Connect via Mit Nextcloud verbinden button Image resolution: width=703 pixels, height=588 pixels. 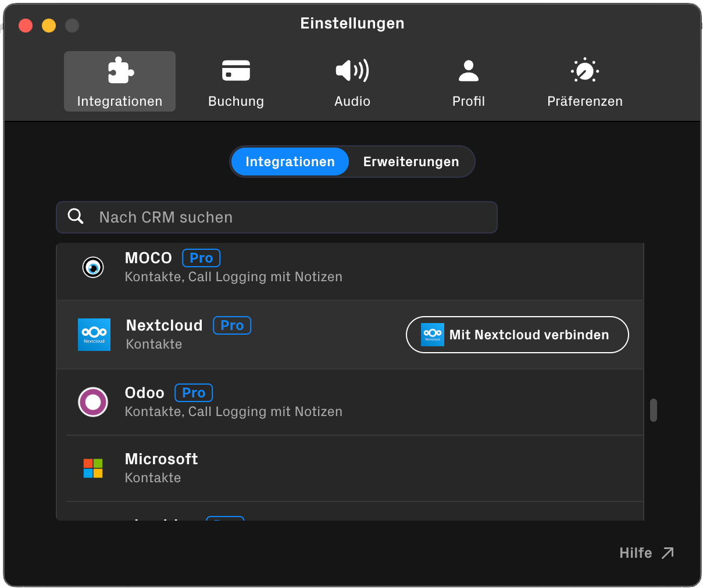coord(518,335)
